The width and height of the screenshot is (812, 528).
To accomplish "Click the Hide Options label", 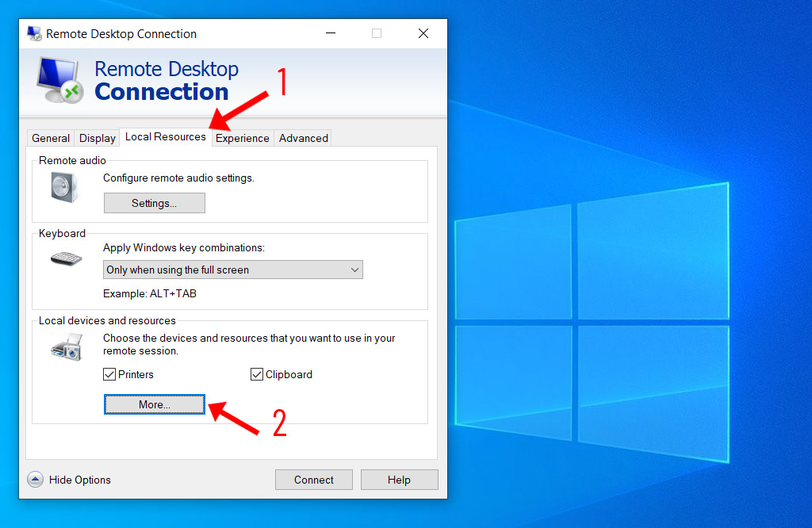I will click(x=80, y=480).
